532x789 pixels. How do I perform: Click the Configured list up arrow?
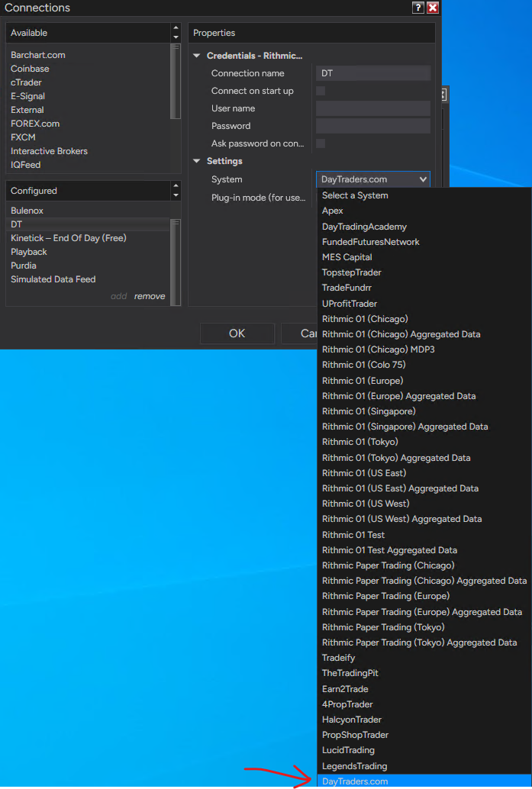tap(176, 186)
